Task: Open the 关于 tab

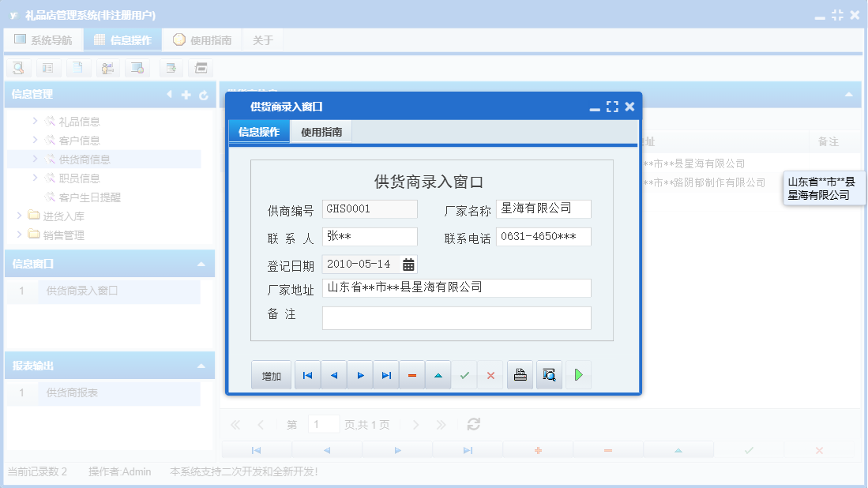Action: point(263,39)
